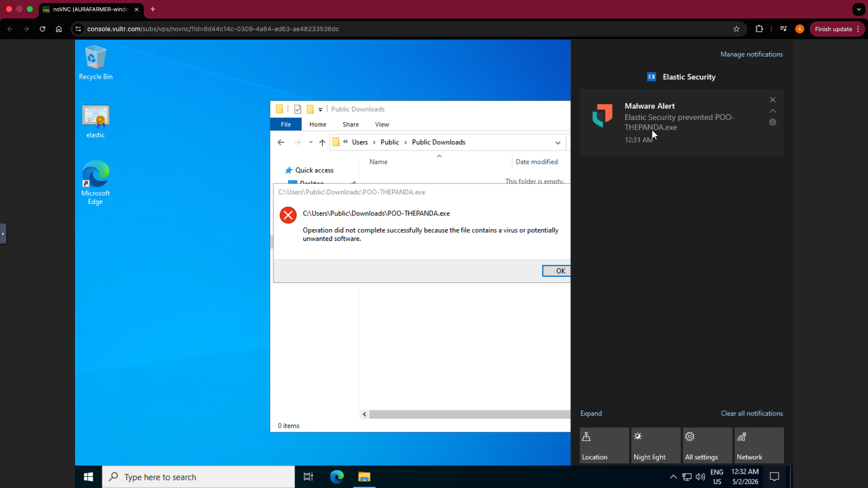The image size is (868, 488).
Task: Click the Windows Start button
Action: [x=89, y=477]
